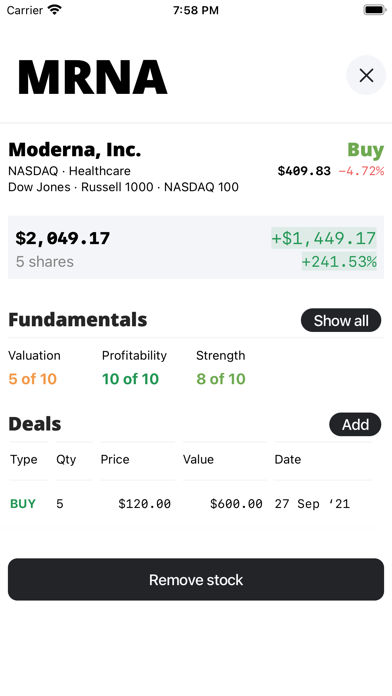Tap the Wi-Fi icon in status bar
The height and width of the screenshot is (696, 392).
pos(55,10)
